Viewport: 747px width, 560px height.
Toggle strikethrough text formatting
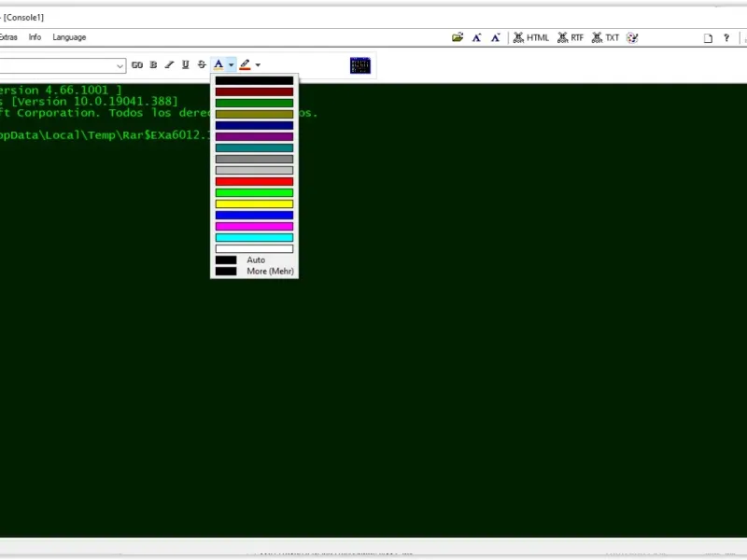coord(202,64)
